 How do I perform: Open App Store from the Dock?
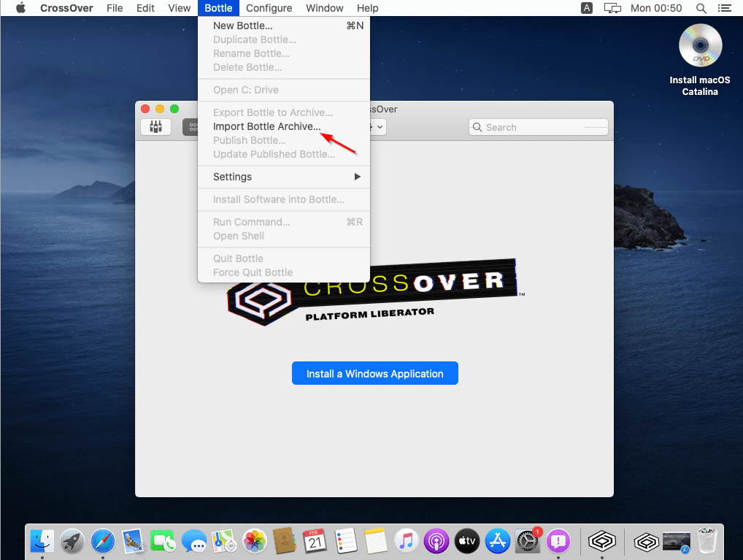point(498,541)
